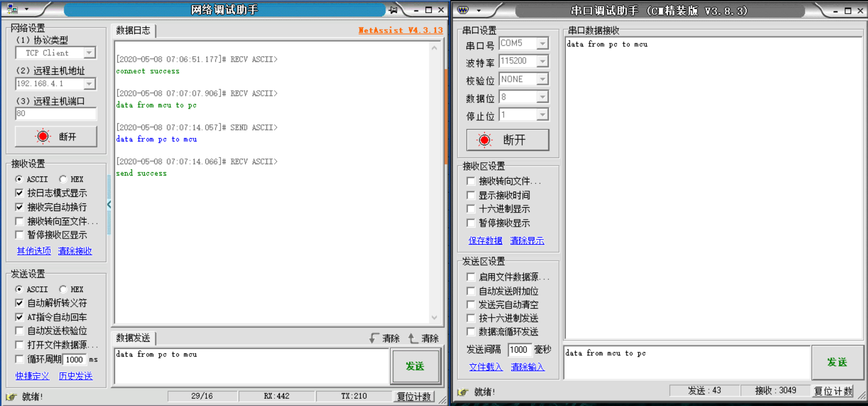Open the 115200 baud rate dropdown
Viewport: 868px width, 406px height.
coord(542,61)
